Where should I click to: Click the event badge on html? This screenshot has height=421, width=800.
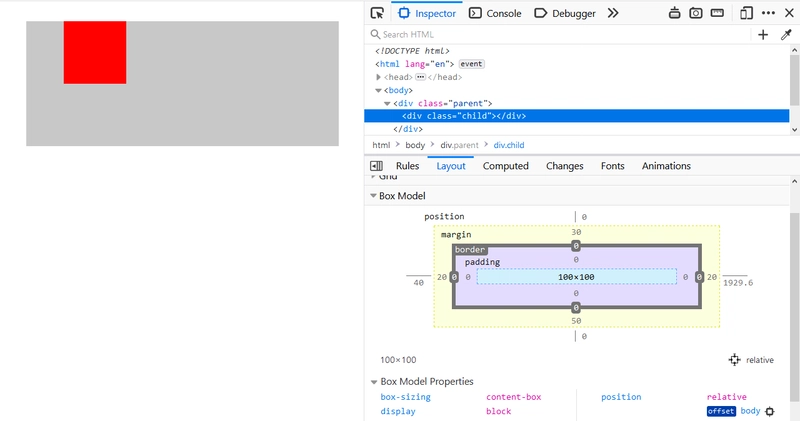(x=471, y=64)
